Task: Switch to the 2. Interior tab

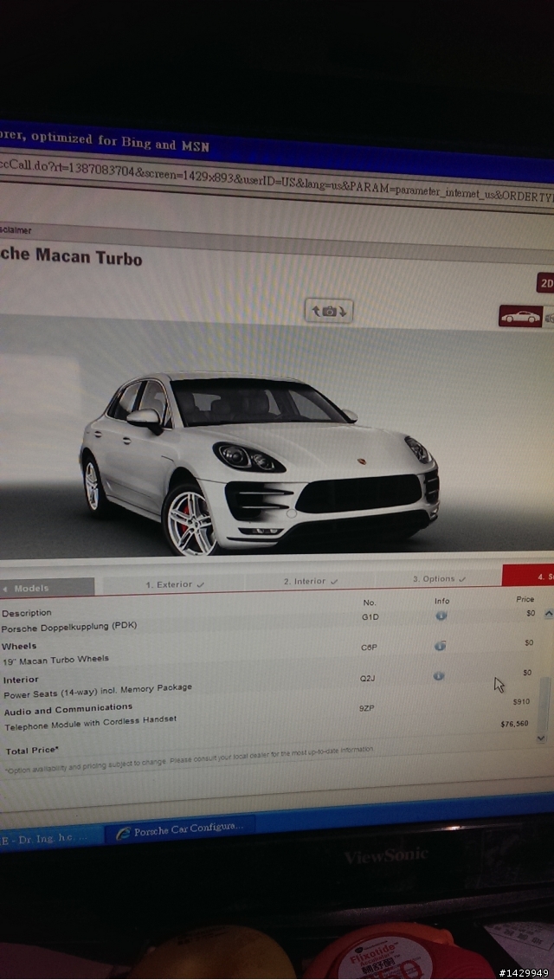Action: tap(311, 581)
